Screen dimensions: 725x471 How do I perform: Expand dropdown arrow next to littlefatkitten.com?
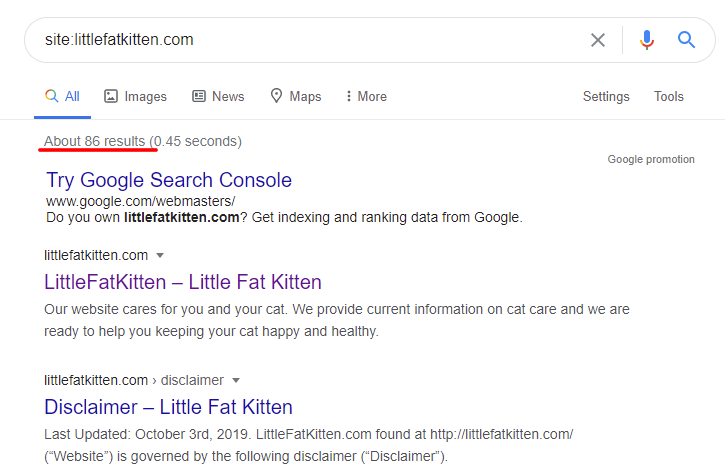160,255
